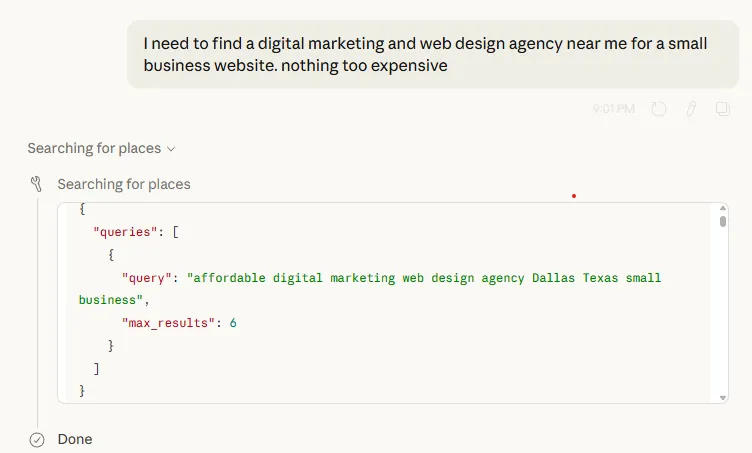
Task: Click the max_results value 6
Action: point(232,323)
